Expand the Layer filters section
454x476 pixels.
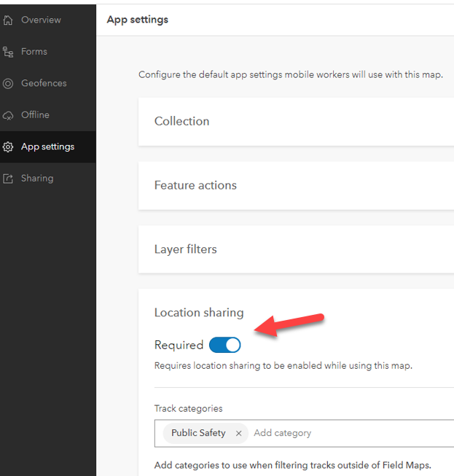coord(186,249)
